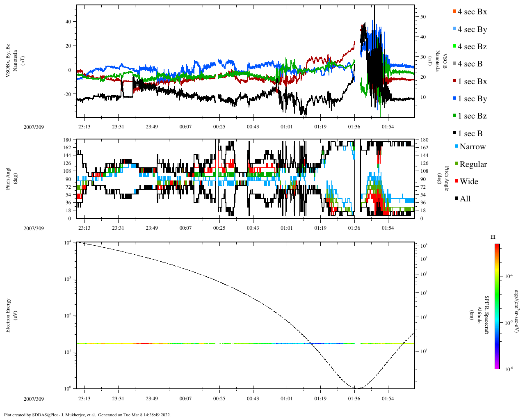Image resolution: width=525 pixels, height=420 pixels.
Task: Click the ergs/(cm² sr-sec-eV) units label
Action: tap(517, 310)
